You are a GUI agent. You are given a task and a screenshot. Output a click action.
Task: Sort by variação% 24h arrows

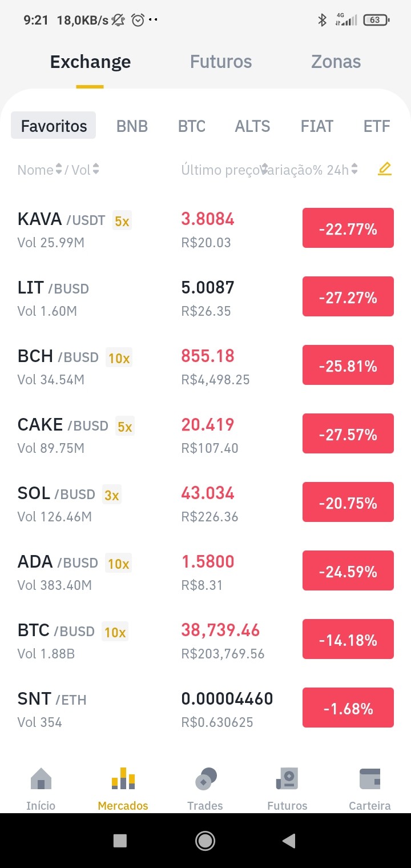354,170
